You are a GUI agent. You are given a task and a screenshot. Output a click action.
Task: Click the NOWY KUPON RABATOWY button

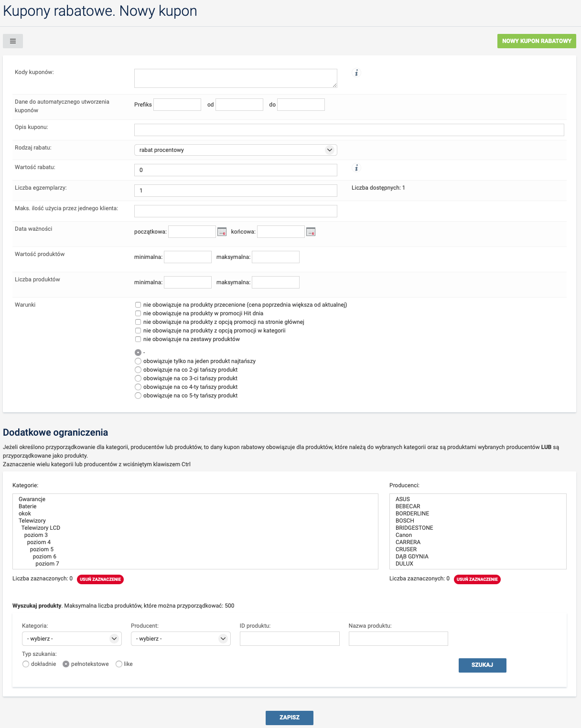pos(537,41)
